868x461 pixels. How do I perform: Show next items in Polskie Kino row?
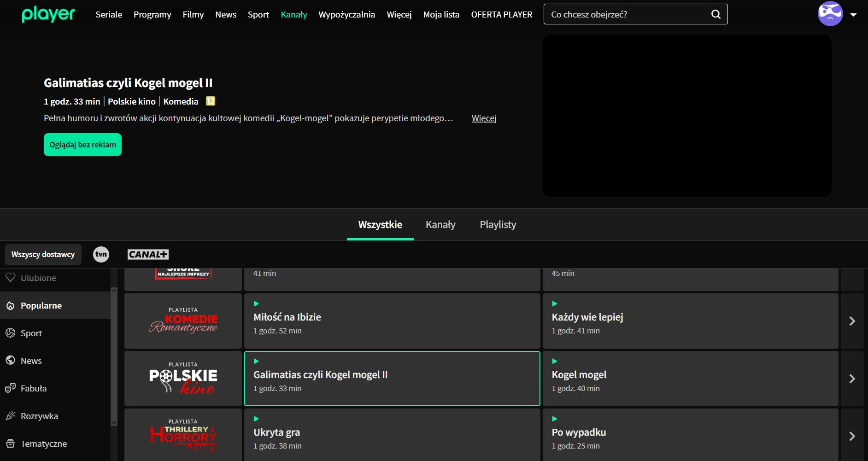click(x=852, y=379)
